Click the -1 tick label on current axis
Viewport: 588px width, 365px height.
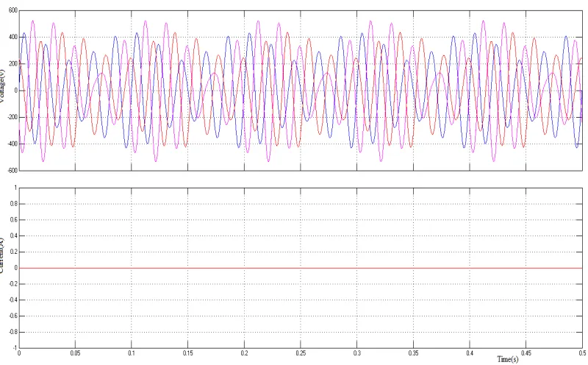(15, 348)
